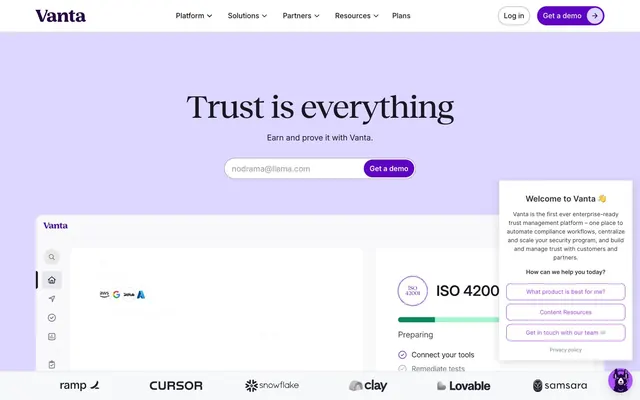The image size is (640, 400).
Task: Expand the Solutions dropdown menu
Action: click(247, 16)
